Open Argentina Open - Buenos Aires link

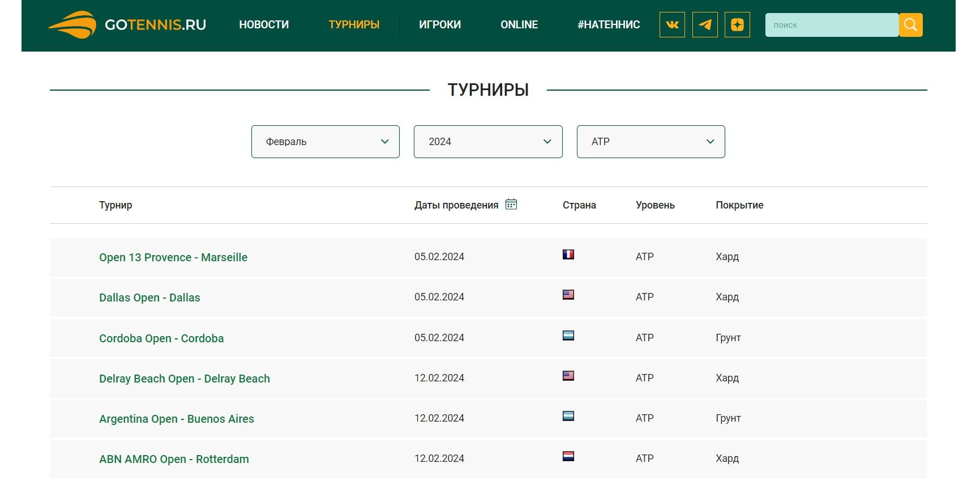[177, 419]
